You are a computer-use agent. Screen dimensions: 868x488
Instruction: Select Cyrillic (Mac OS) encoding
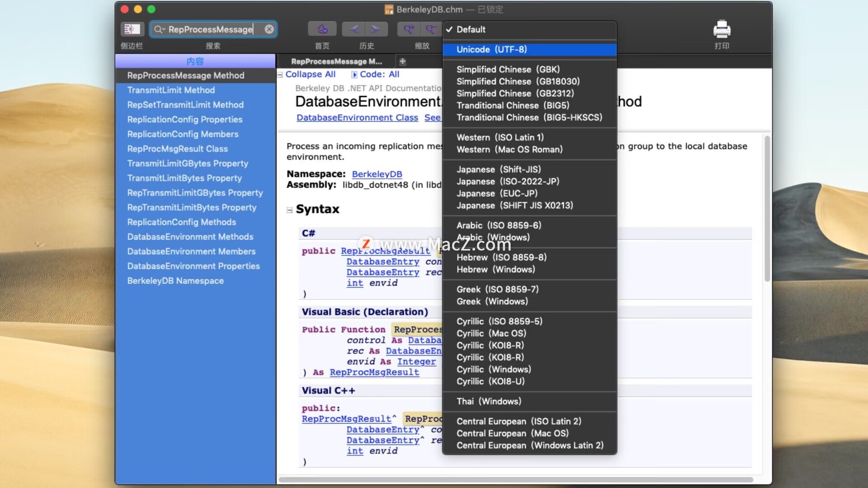pos(529,333)
